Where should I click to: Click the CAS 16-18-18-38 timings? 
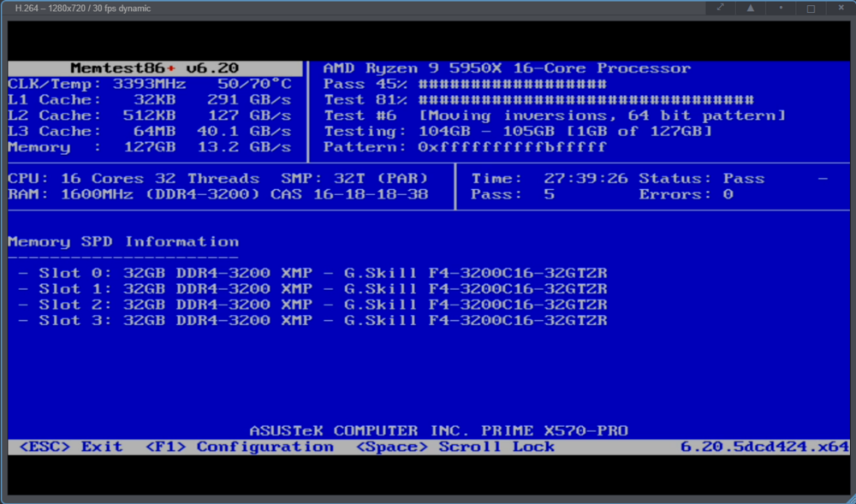[x=349, y=195]
